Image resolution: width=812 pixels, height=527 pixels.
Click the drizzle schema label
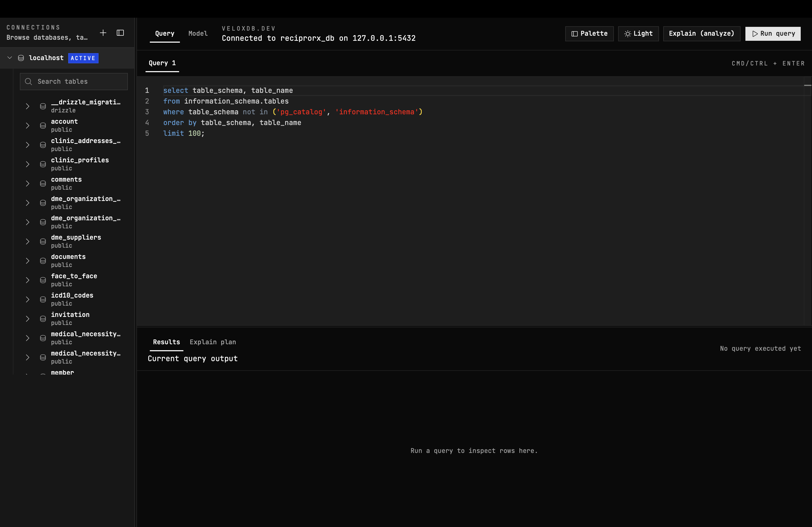pyautogui.click(x=63, y=111)
